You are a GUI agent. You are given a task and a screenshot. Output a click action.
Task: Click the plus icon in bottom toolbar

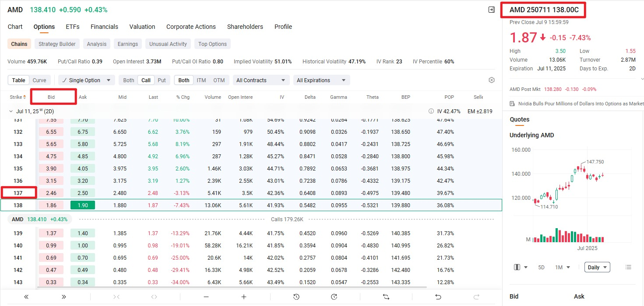[x=244, y=297]
